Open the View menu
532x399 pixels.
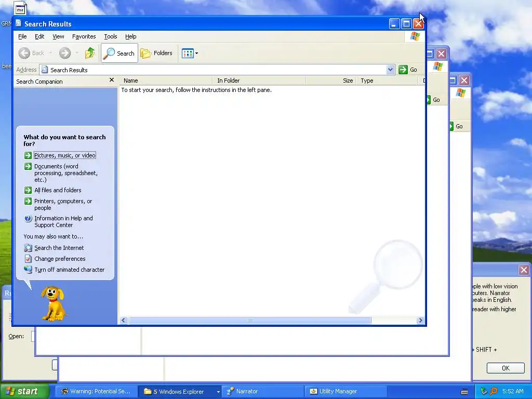click(58, 36)
